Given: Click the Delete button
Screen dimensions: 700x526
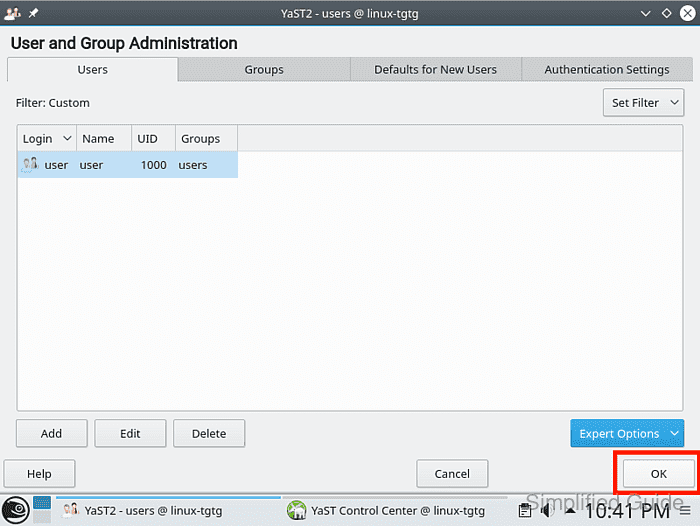Looking at the screenshot, I should 209,433.
